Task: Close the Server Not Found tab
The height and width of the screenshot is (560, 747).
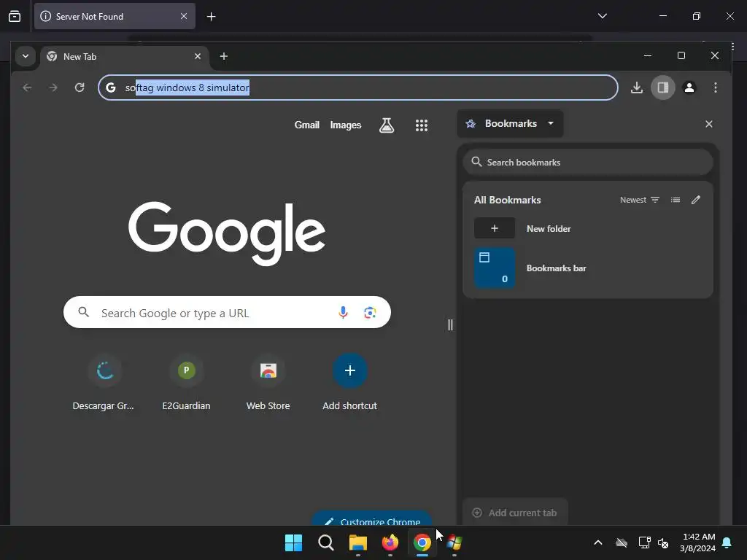Action: pos(183,16)
